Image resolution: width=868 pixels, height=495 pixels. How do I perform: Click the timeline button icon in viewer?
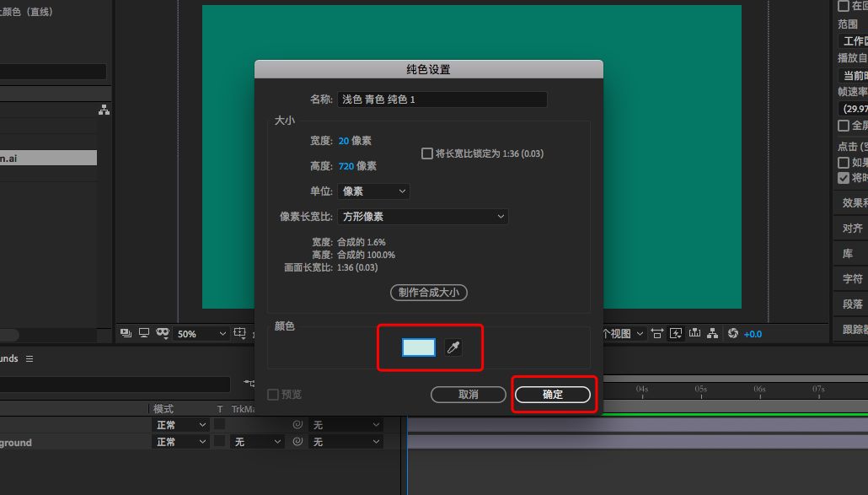click(694, 333)
